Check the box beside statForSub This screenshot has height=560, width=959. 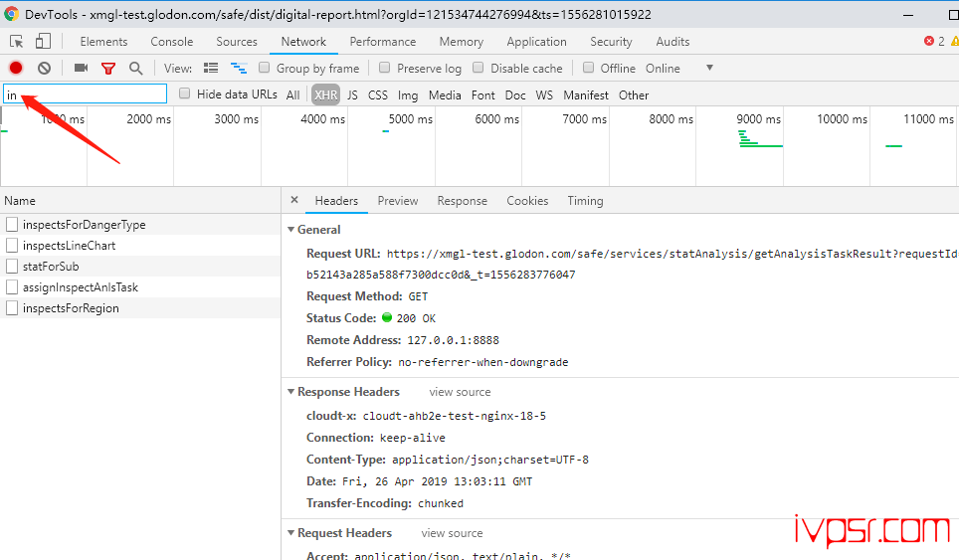tap(12, 266)
